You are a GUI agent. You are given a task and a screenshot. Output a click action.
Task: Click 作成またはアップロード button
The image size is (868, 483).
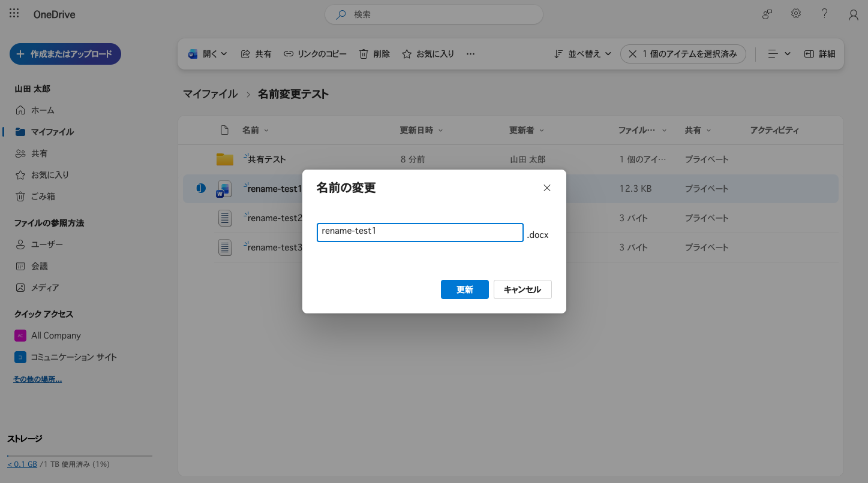click(x=65, y=54)
